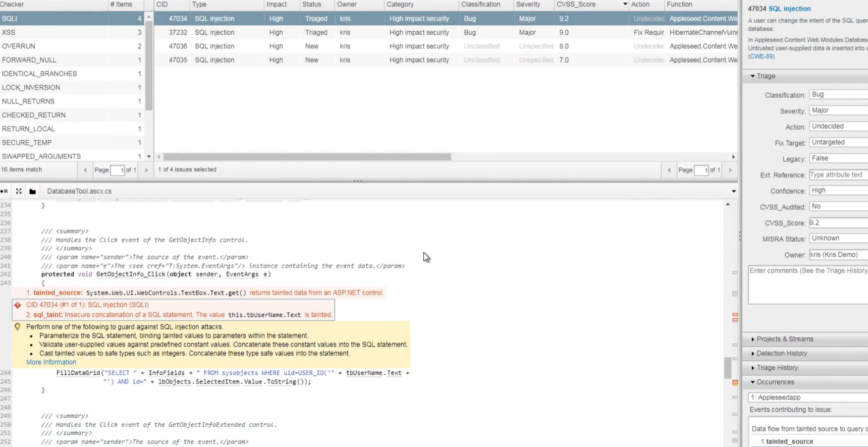
Task: Click the back arrow in the checkers list pager
Action: tap(85, 169)
